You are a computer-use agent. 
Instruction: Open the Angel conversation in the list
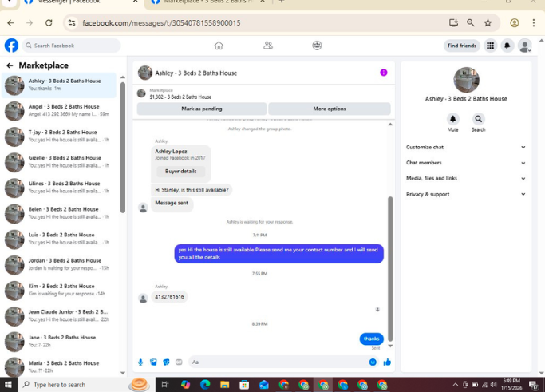click(59, 111)
